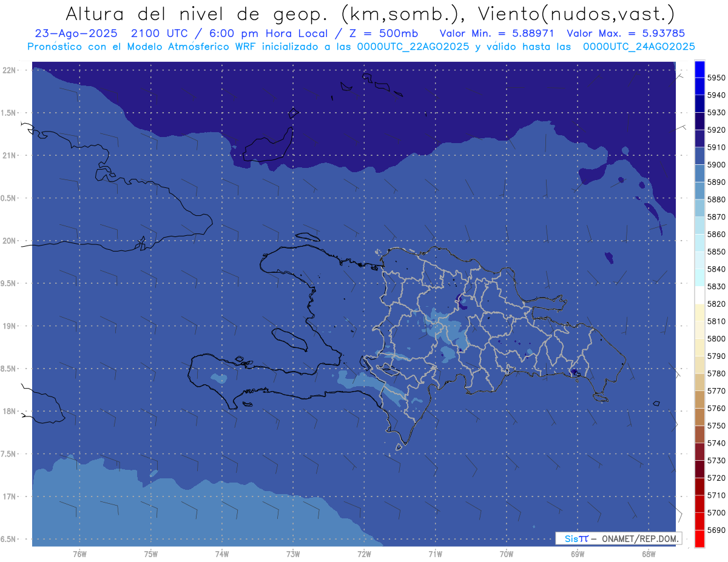
Task: Click the '5690' color scale label
Action: tap(716, 530)
